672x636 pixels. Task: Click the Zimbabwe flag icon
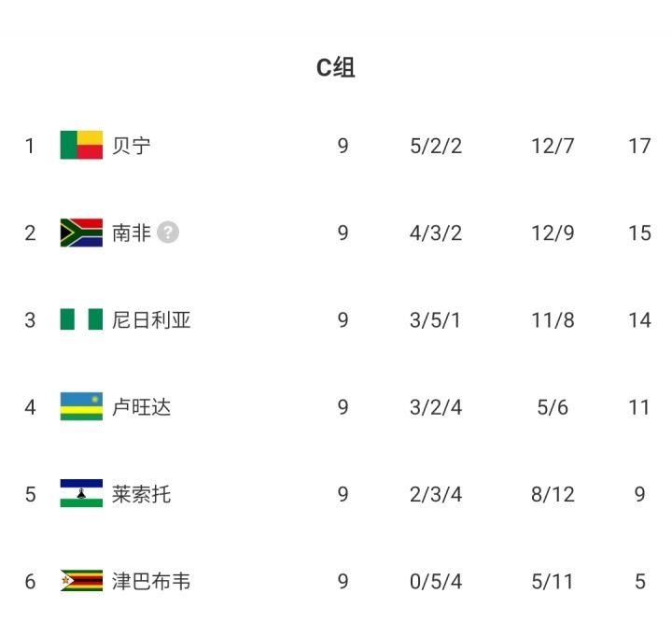[81, 581]
